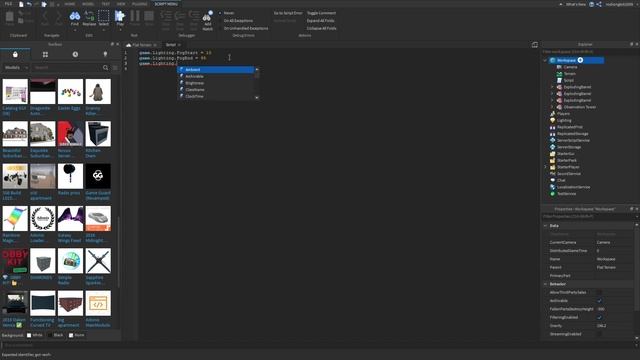Select On All Exceptions option
The width and height of the screenshot is (640, 360).
236,21
